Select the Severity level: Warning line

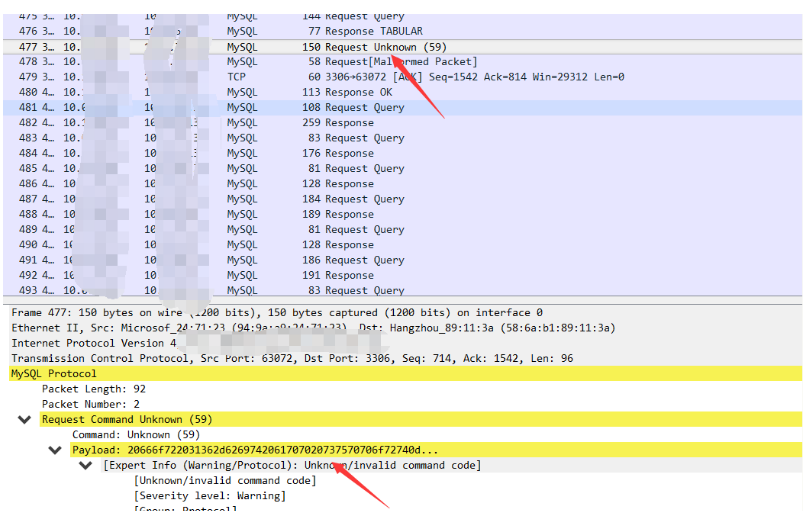pos(209,496)
